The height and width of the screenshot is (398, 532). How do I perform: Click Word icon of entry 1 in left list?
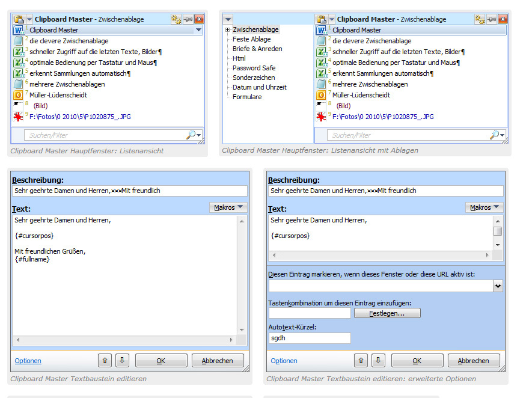pyautogui.click(x=18, y=30)
